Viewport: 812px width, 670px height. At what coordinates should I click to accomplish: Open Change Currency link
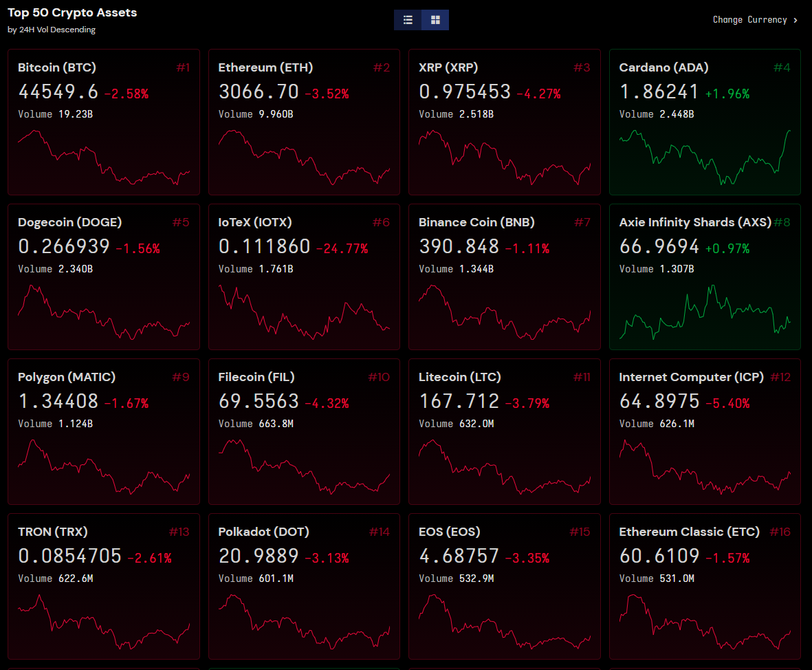754,20
